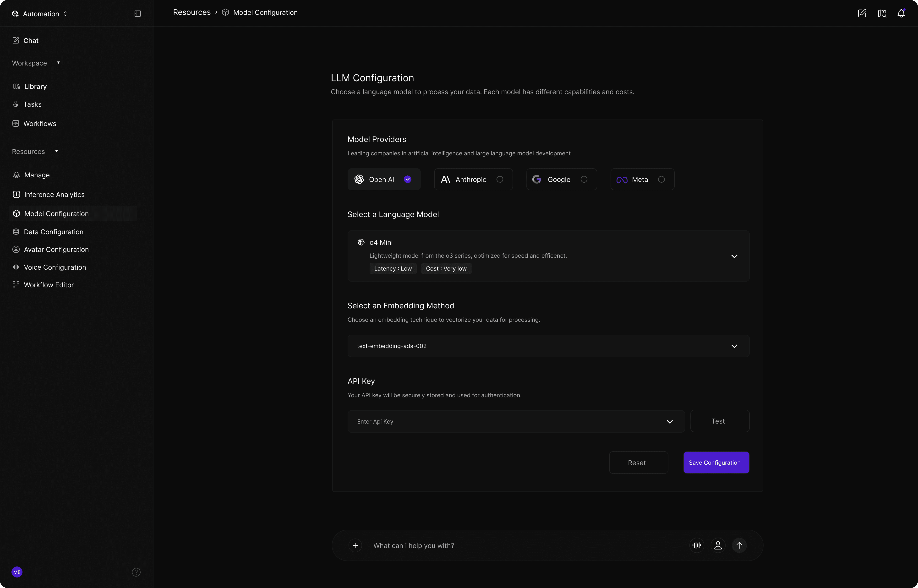The image size is (918, 588).
Task: Open the map search icon in header
Action: click(x=882, y=13)
